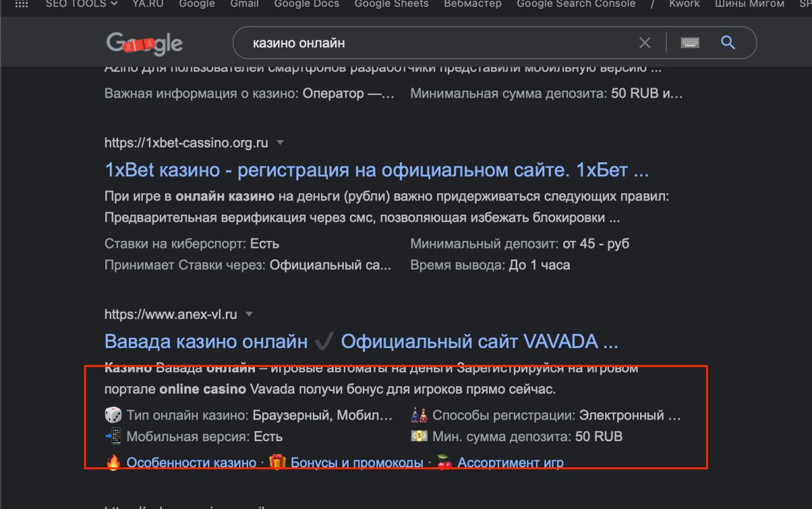Click the dolls emoji before Способы регистрации

(x=419, y=416)
